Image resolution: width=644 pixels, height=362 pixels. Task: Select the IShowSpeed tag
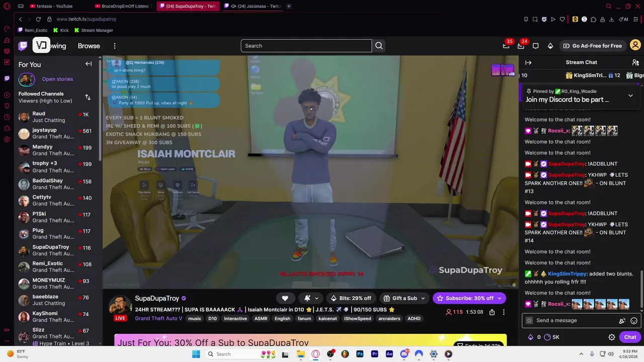(357, 319)
